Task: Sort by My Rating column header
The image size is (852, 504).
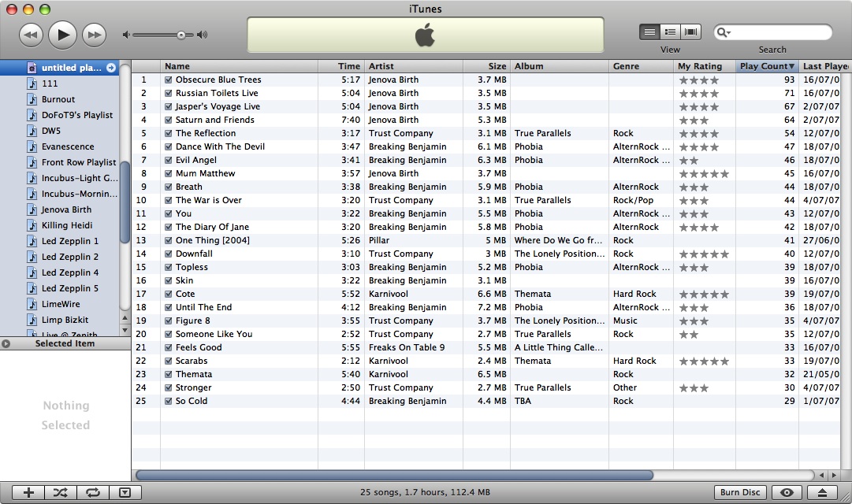Action: (x=704, y=66)
